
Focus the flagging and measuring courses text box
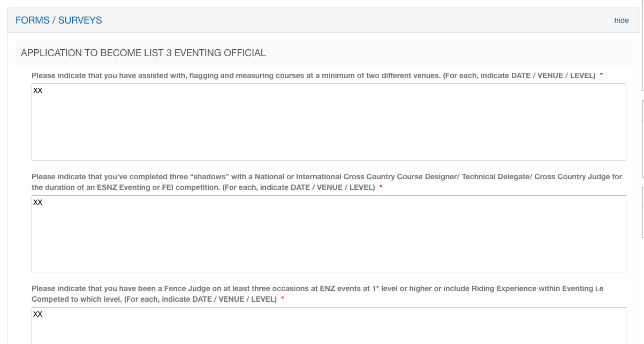pyautogui.click(x=329, y=122)
